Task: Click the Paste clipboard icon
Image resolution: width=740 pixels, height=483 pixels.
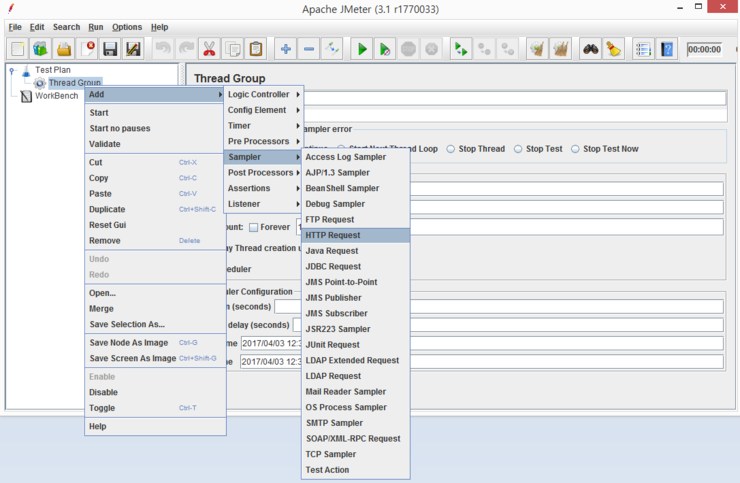Action: 256,49
